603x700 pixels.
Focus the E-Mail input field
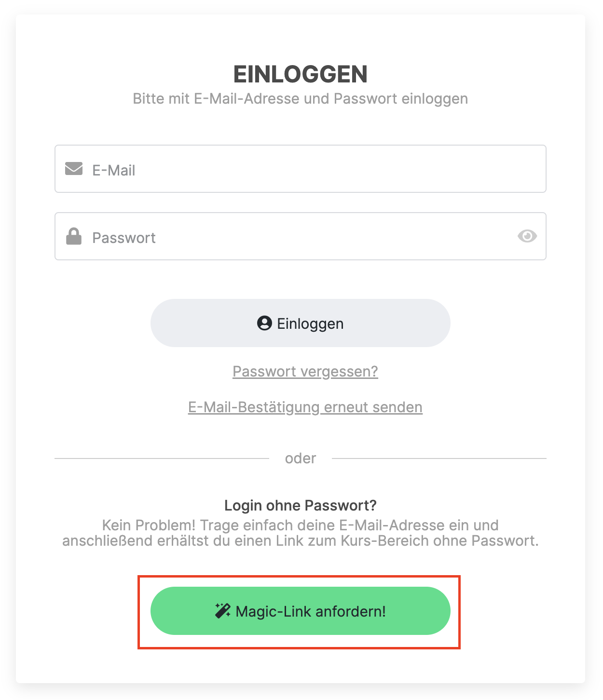[x=289, y=169]
